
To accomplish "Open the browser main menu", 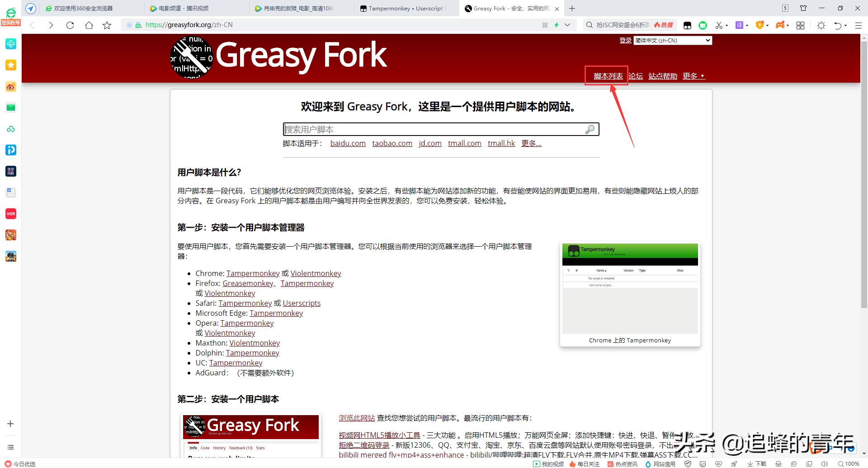I will tap(858, 25).
